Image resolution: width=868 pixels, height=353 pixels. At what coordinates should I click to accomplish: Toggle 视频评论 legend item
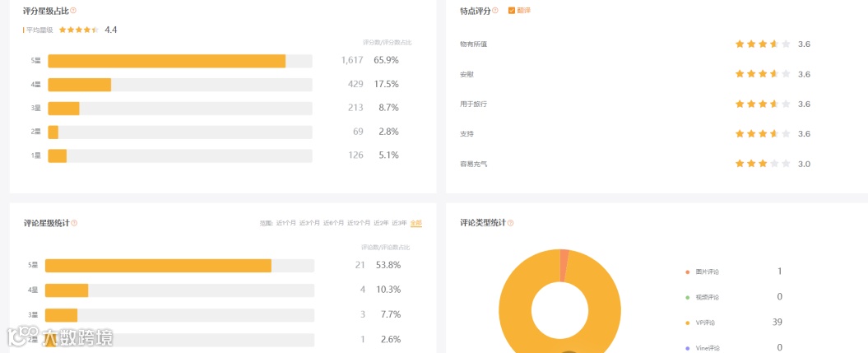pos(703,297)
